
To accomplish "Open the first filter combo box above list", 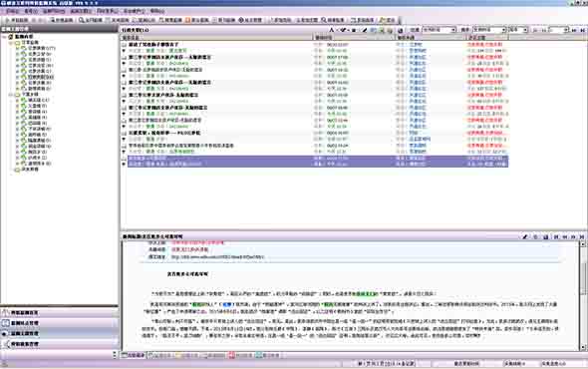I will tap(440, 30).
